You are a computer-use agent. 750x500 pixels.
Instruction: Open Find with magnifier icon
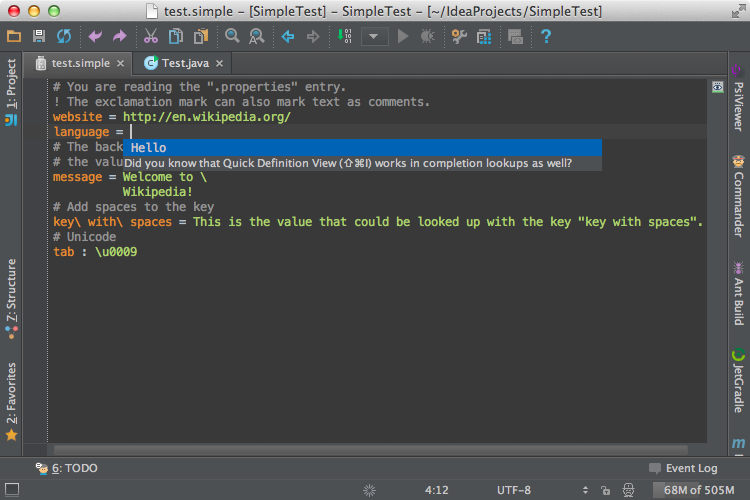tap(232, 36)
